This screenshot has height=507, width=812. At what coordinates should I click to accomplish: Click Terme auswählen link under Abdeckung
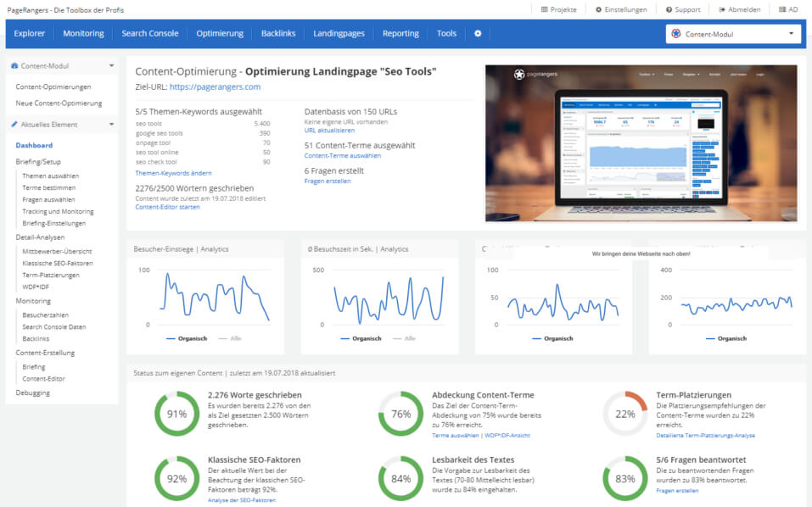455,436
